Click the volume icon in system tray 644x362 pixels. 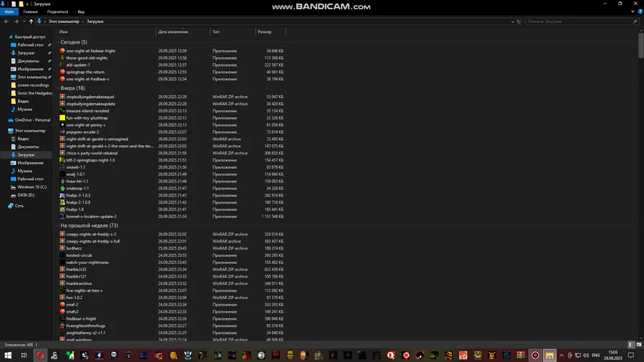click(x=585, y=356)
